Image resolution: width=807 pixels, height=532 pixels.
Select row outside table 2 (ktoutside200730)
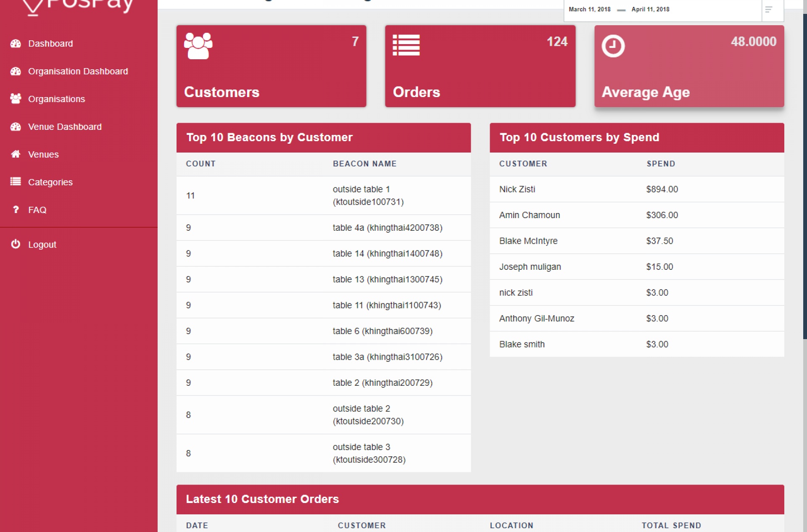point(324,415)
